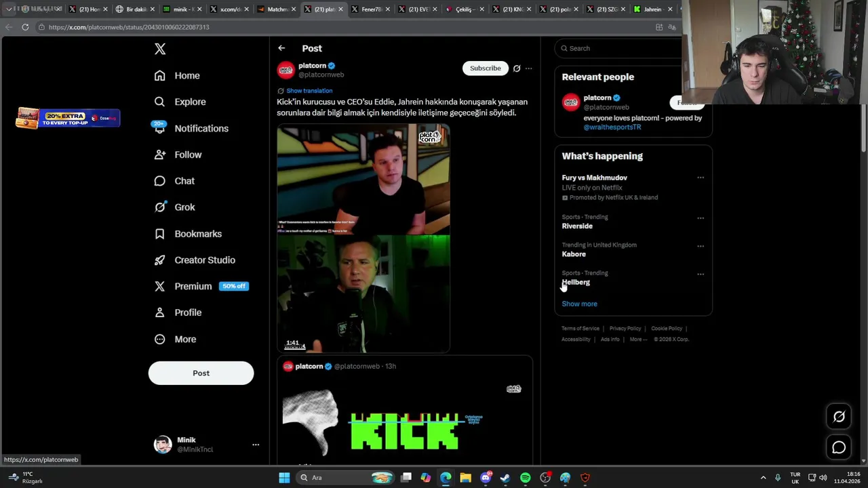Switch to the Fener7B browser tab

pyautogui.click(x=370, y=9)
